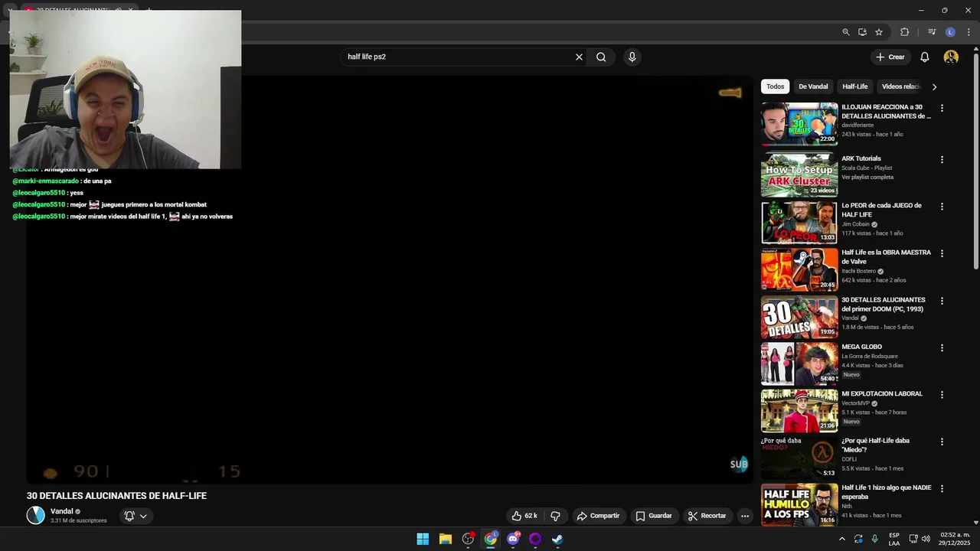Open options menu for MEGA GLOBO
The image size is (980, 551).
pyautogui.click(x=942, y=347)
